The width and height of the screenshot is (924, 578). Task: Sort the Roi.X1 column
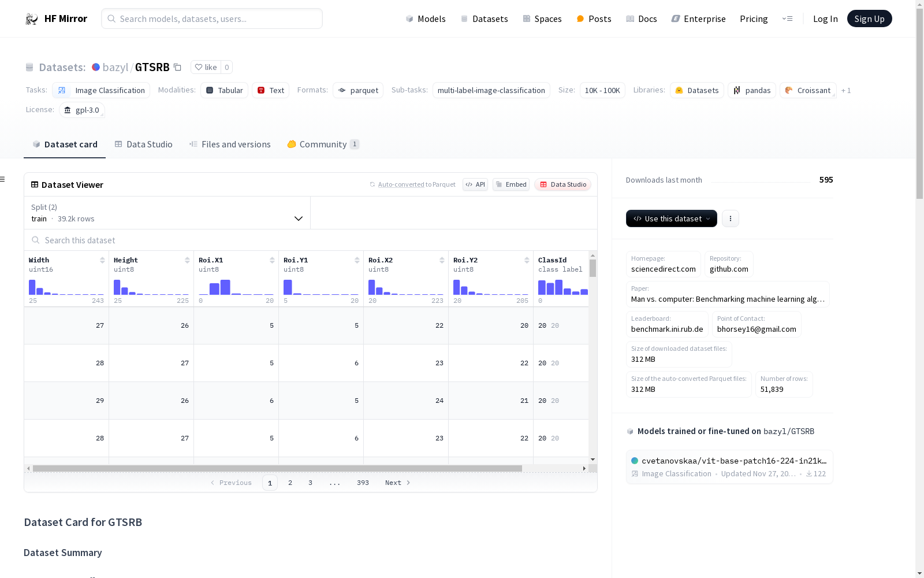(x=272, y=260)
